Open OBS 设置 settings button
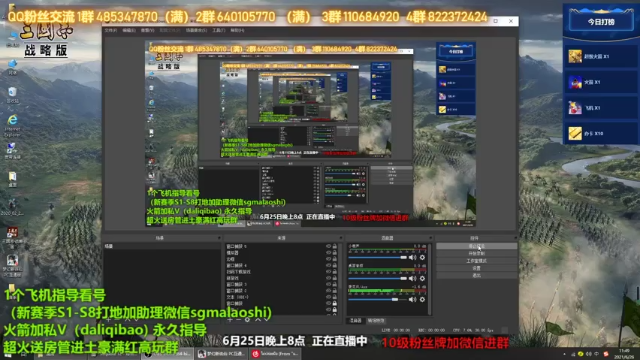This screenshot has height=360, width=640. pyautogui.click(x=476, y=268)
